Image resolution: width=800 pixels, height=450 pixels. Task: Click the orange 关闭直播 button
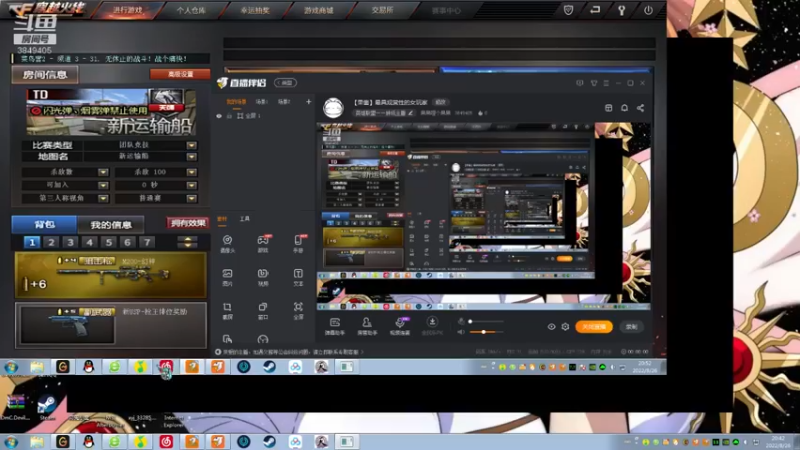click(594, 327)
